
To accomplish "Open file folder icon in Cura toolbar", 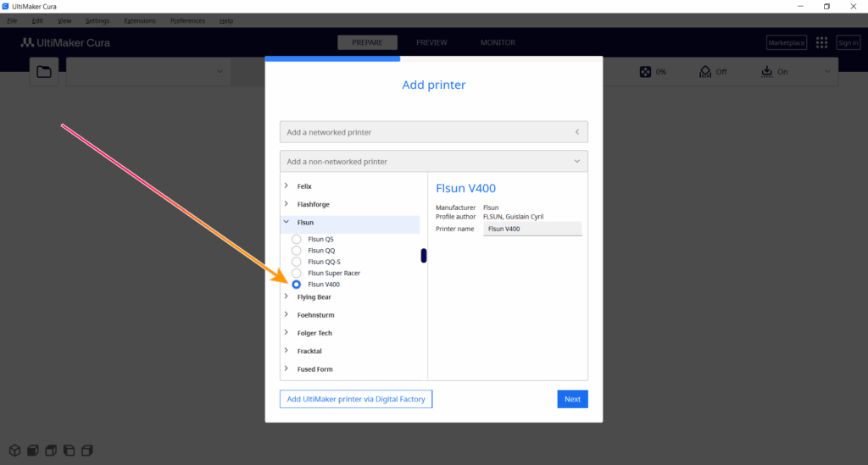I will pos(44,71).
